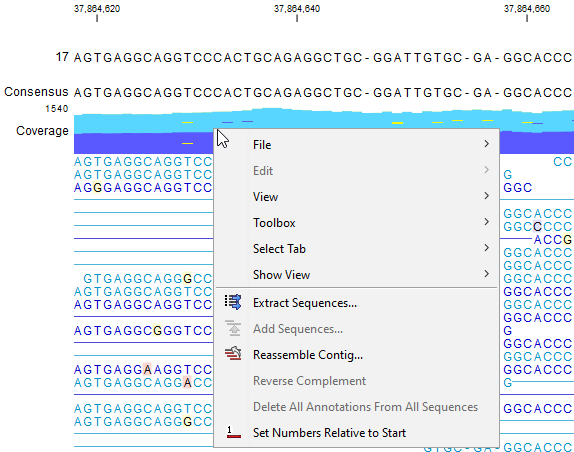574x452 pixels.
Task: Expand arrow next to Select Tab
Action: click(487, 248)
